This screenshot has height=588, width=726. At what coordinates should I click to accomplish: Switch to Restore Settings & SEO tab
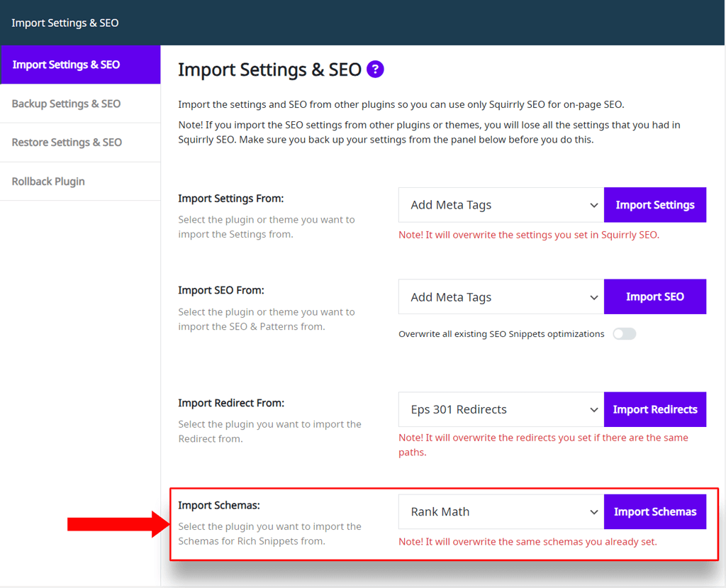[x=81, y=143]
